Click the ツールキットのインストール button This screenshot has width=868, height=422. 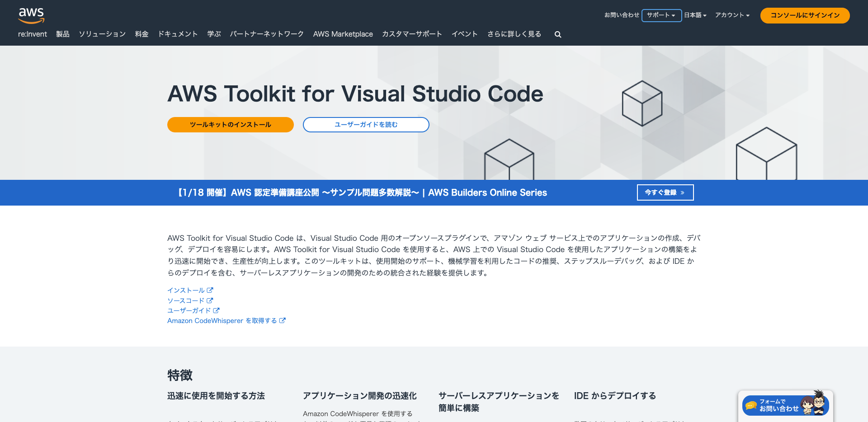230,125
